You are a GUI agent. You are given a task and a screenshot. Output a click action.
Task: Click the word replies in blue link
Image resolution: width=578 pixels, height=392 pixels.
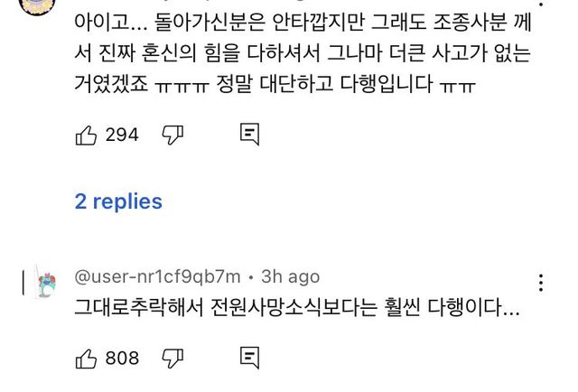tap(127, 201)
